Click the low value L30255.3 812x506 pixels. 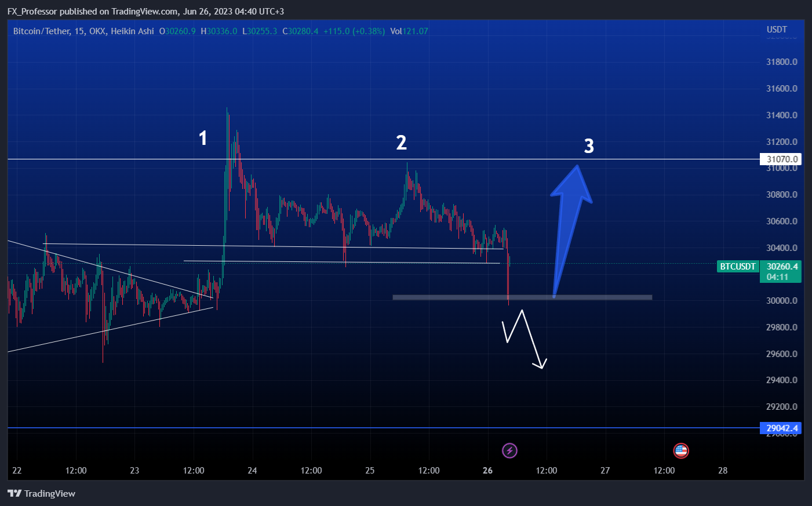point(260,31)
